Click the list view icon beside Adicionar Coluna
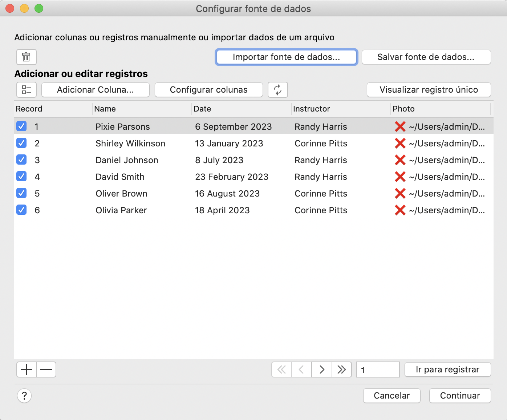The width and height of the screenshot is (507, 420). click(26, 90)
